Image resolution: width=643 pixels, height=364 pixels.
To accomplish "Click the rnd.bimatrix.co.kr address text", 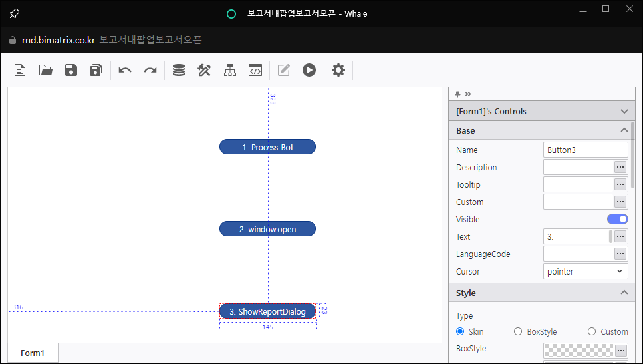I will click(x=59, y=40).
